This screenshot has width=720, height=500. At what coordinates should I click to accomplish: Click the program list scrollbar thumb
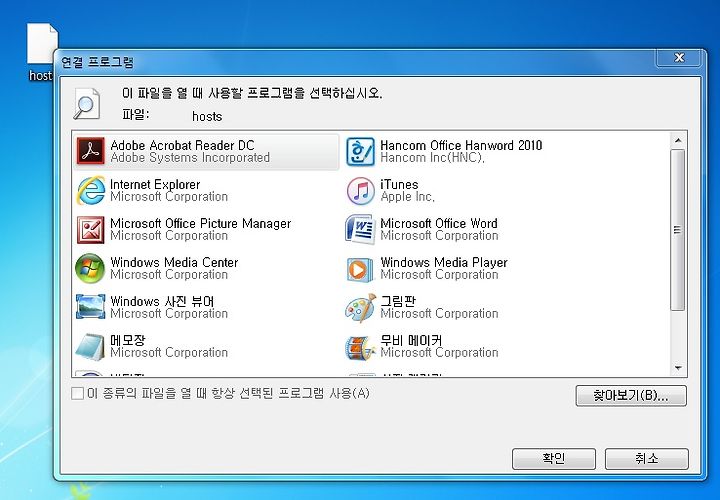(x=678, y=230)
